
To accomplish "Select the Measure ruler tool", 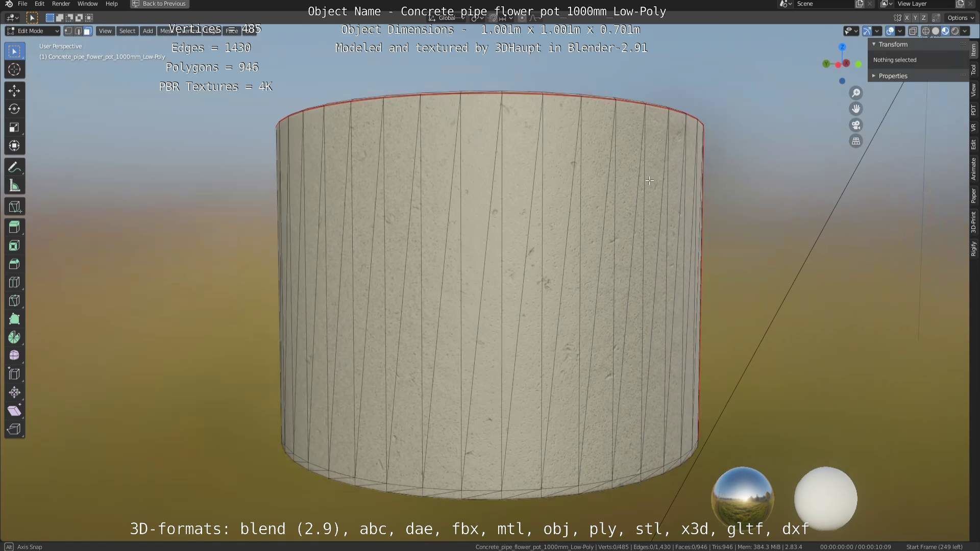I will [14, 186].
